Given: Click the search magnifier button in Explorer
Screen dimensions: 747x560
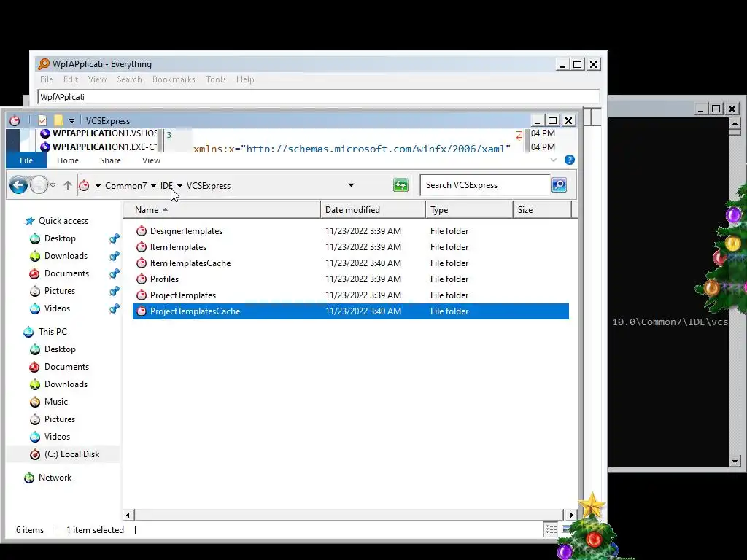Looking at the screenshot, I should point(559,184).
